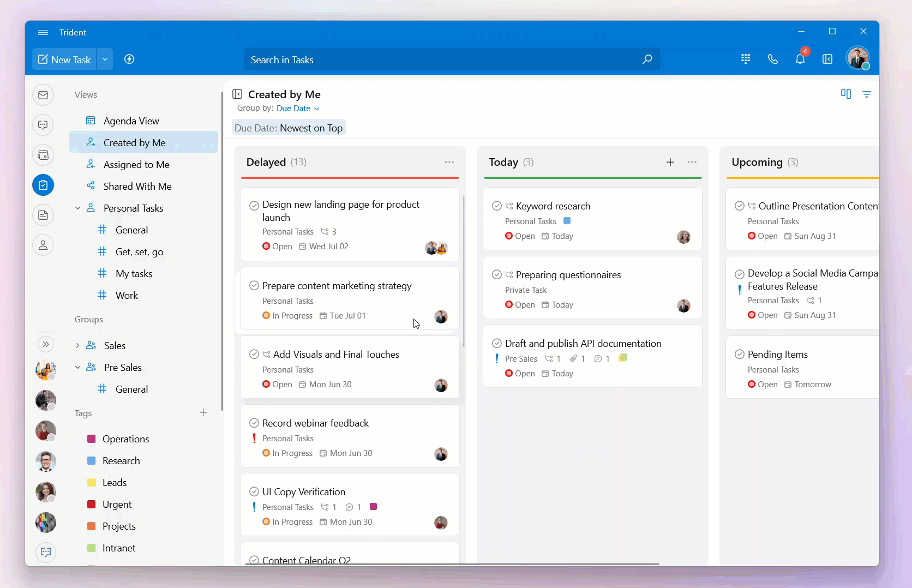Screen dimensions: 912x588
Task: Open Notes icon in the left rail
Action: [43, 215]
